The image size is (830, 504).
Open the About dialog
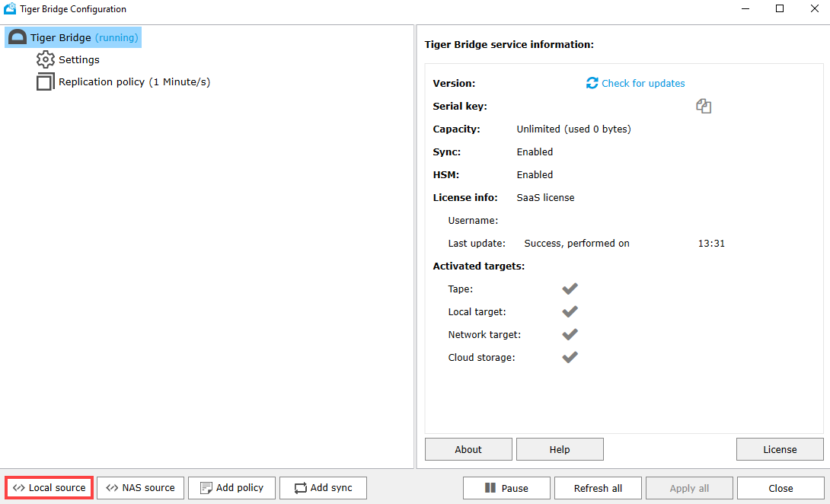(x=468, y=448)
